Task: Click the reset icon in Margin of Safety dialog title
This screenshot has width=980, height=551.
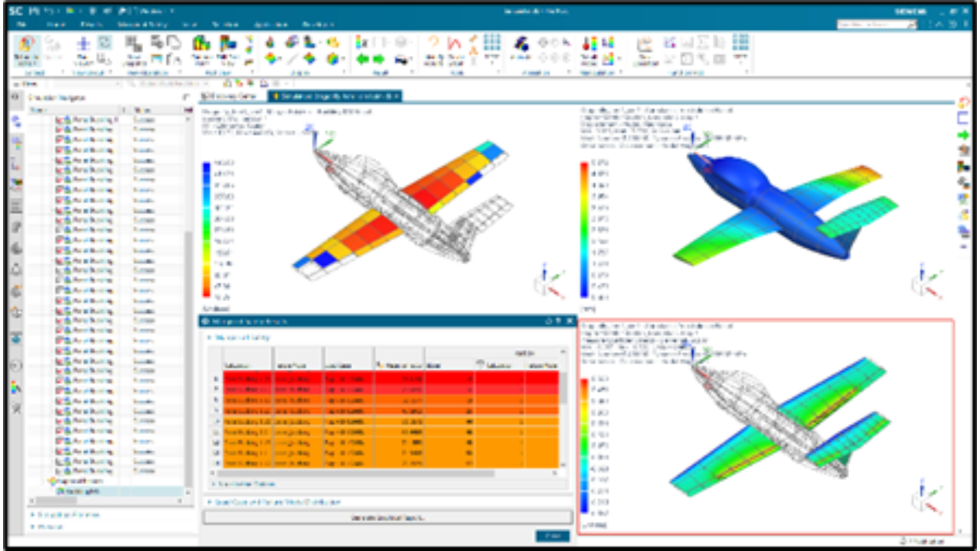Action: 549,321
